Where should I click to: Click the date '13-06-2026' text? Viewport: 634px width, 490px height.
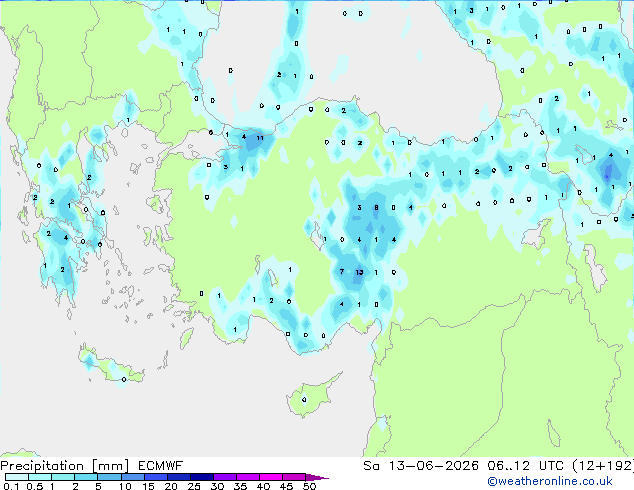pos(433,466)
